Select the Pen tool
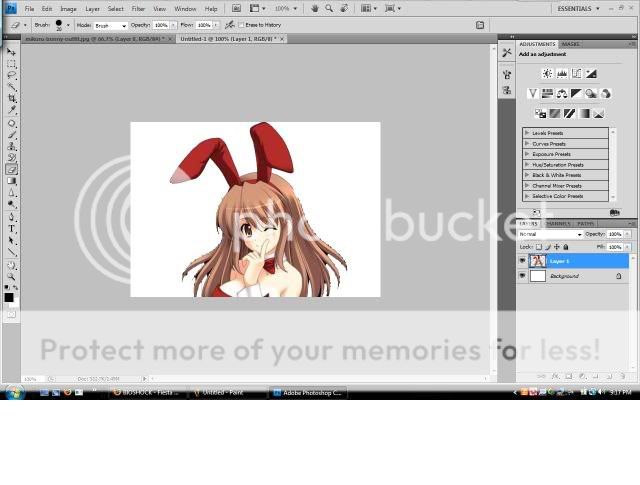The width and height of the screenshot is (640, 485). (x=11, y=217)
